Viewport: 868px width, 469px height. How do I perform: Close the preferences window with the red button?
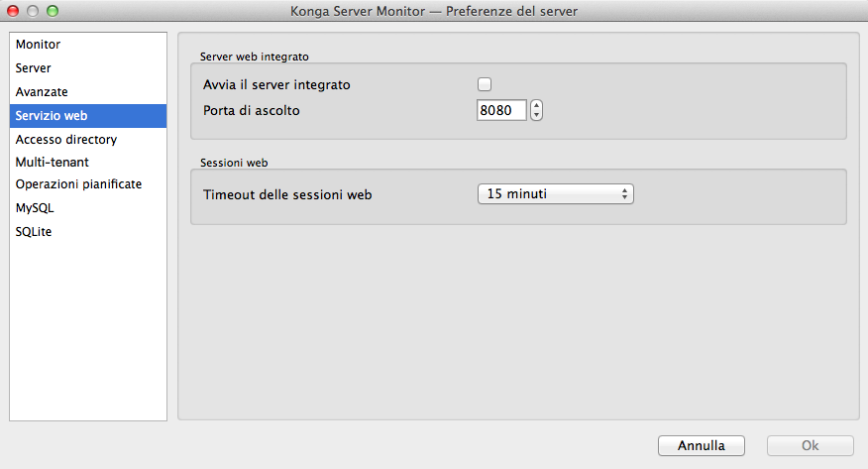[x=14, y=11]
